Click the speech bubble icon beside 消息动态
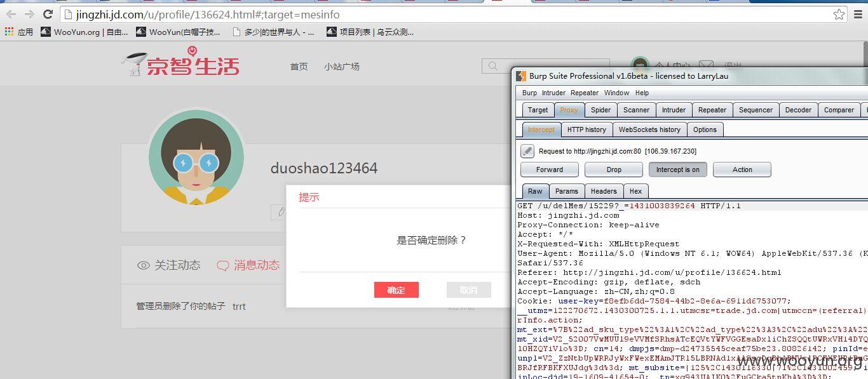This screenshot has width=868, height=379. pos(222,266)
